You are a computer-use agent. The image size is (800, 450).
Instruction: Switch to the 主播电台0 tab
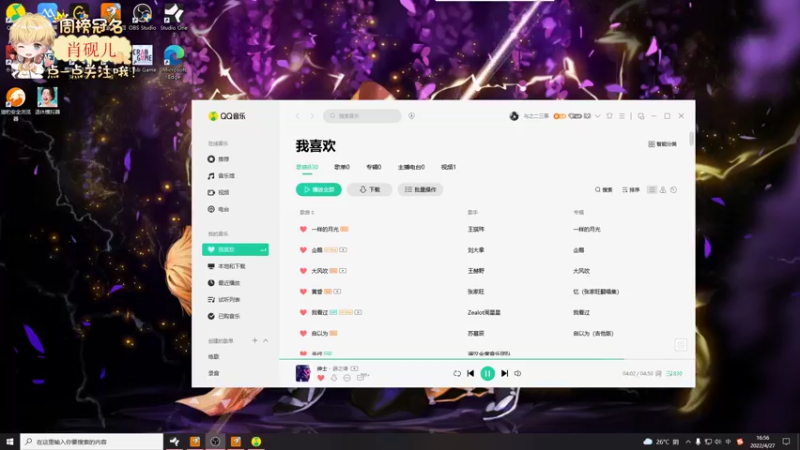(x=411, y=167)
